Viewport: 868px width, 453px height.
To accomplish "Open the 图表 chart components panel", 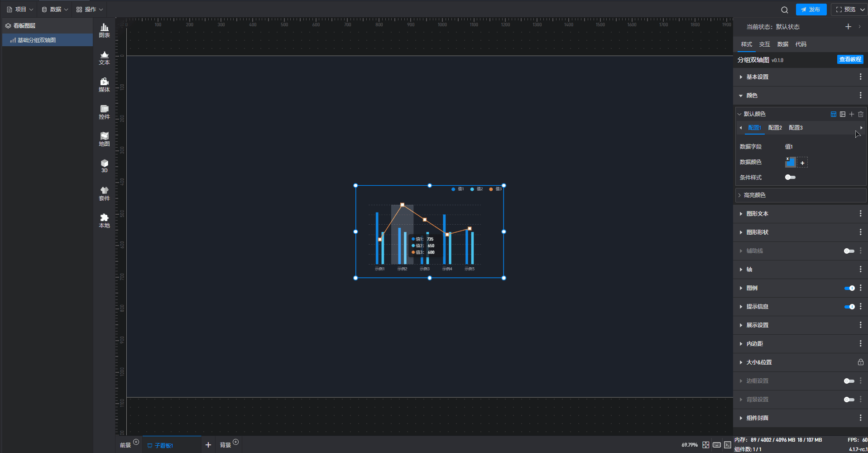I will (104, 30).
